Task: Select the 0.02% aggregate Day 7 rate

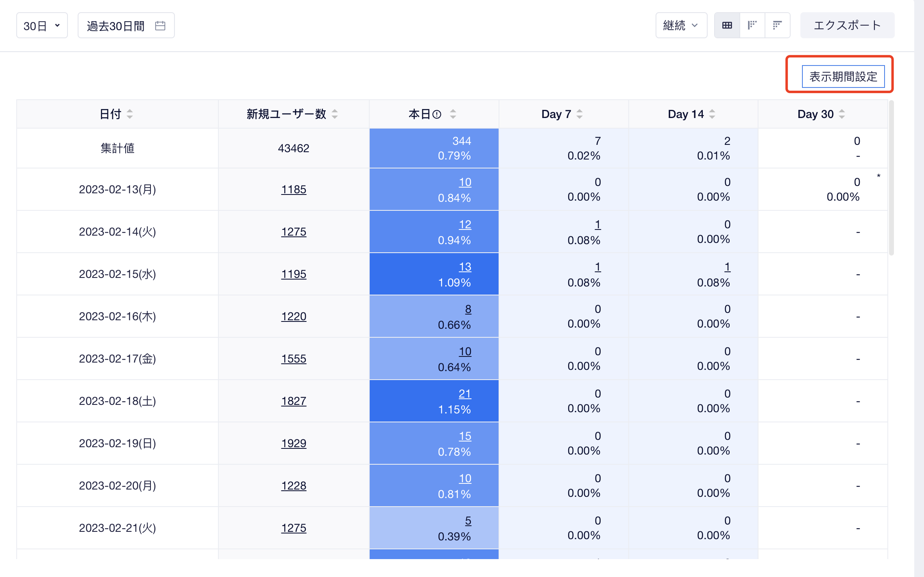Action: click(584, 155)
